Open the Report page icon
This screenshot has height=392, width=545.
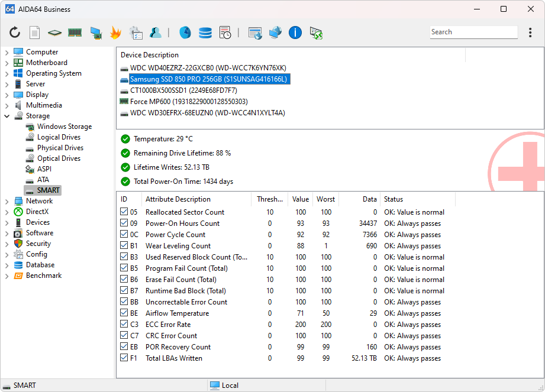(x=35, y=33)
